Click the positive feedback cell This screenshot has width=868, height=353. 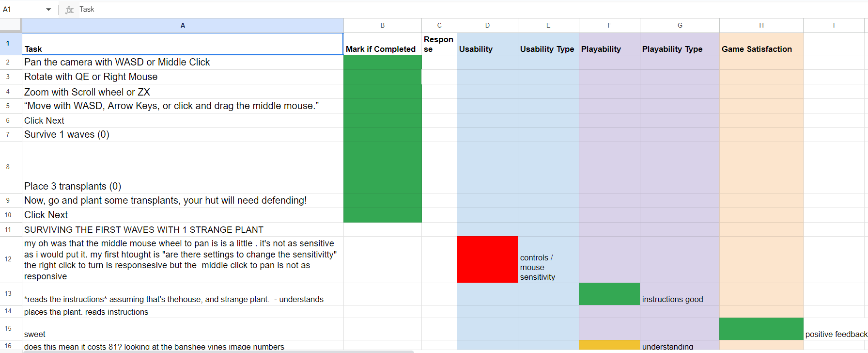pos(835,329)
